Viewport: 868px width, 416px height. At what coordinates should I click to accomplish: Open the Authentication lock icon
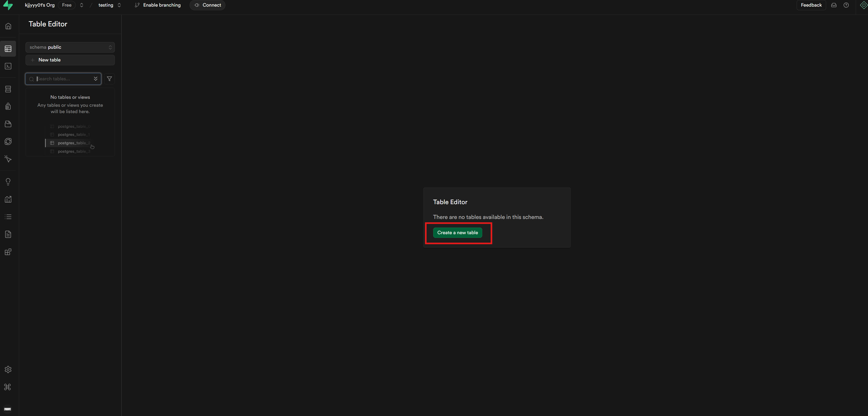8,106
